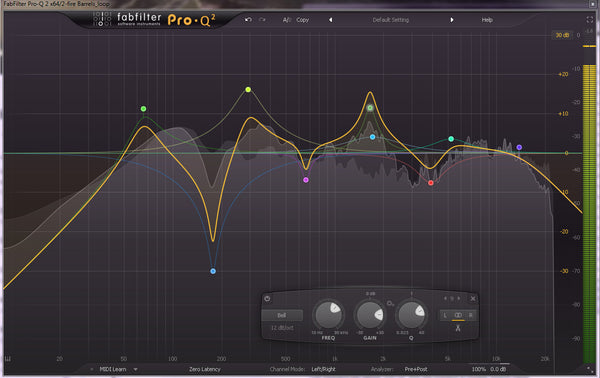The image size is (600, 378).
Task: Click the +10 dB scale label
Action: 563,114
